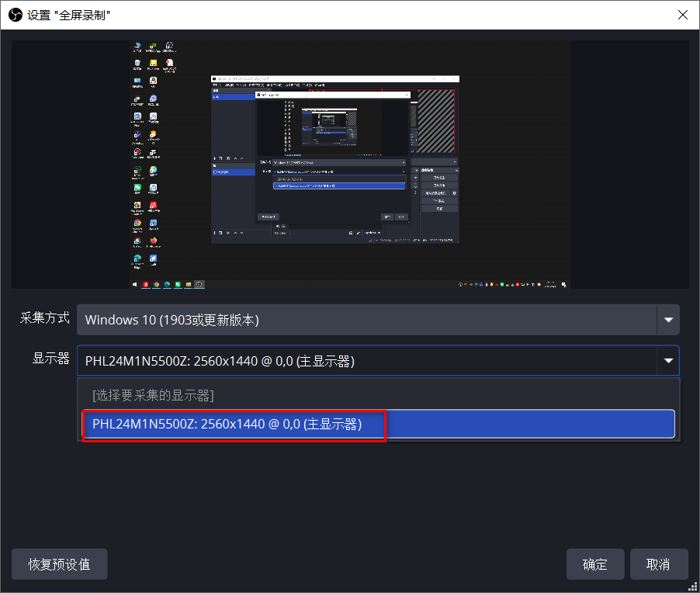The height and width of the screenshot is (593, 700).
Task: Click the nested OBS window in the preview
Action: pyautogui.click(x=335, y=159)
